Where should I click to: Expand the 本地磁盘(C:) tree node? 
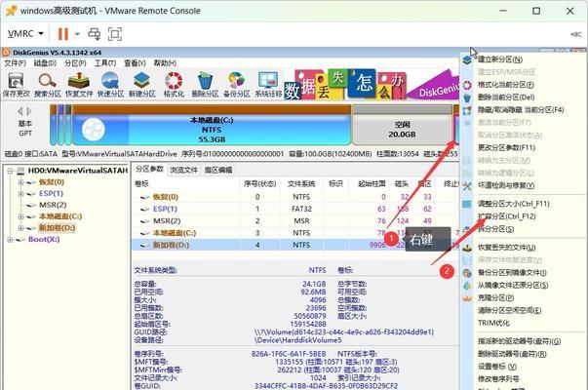[x=20, y=216]
